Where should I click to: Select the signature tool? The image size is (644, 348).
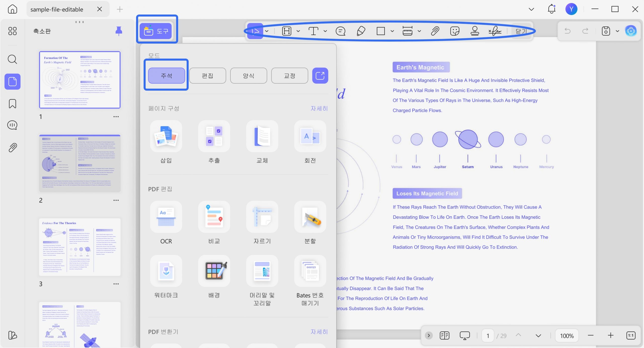coord(495,31)
